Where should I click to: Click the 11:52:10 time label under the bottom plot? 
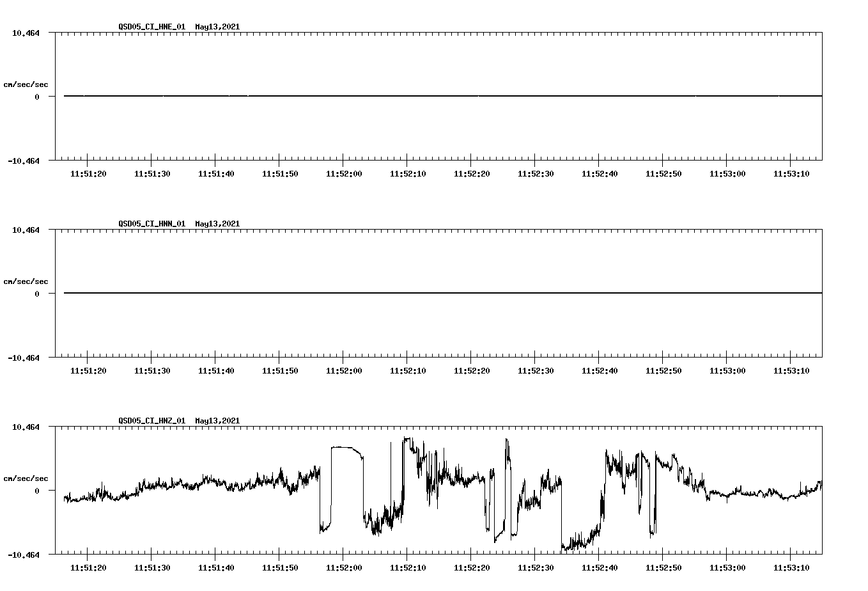408,567
